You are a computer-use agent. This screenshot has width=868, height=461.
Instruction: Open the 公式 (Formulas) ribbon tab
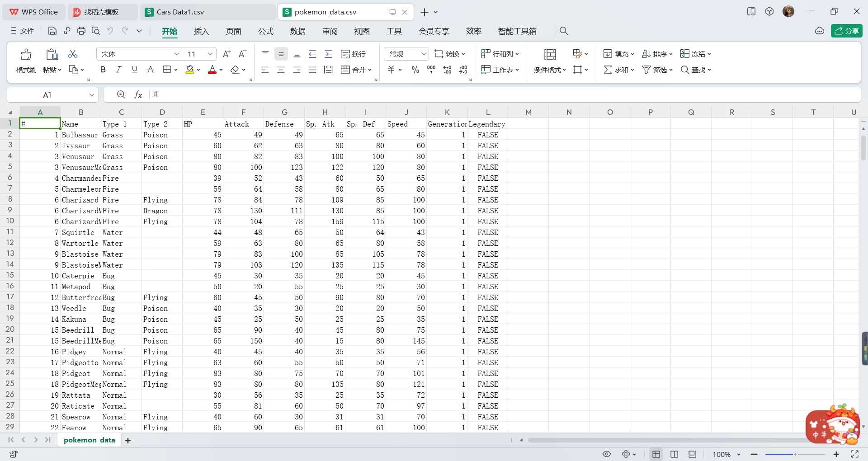pos(266,31)
